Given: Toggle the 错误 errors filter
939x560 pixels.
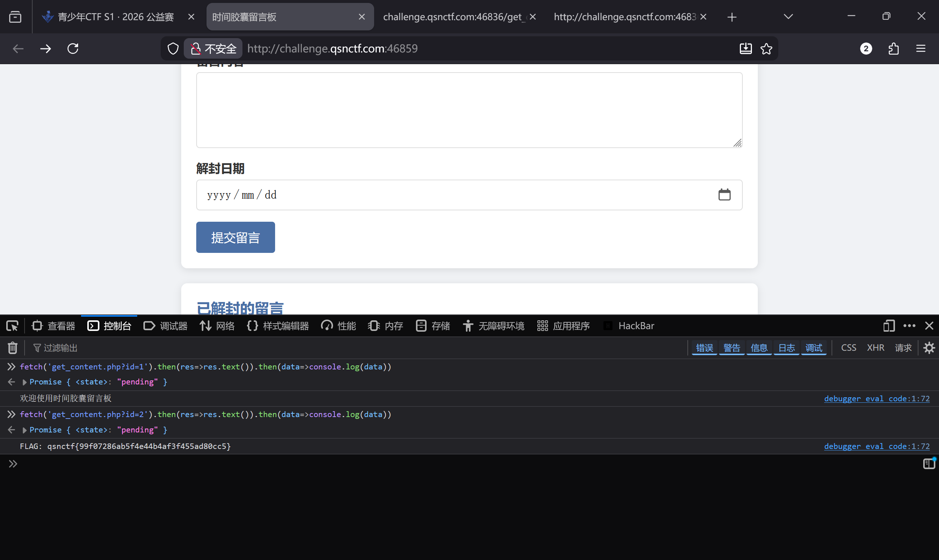Looking at the screenshot, I should coord(704,347).
